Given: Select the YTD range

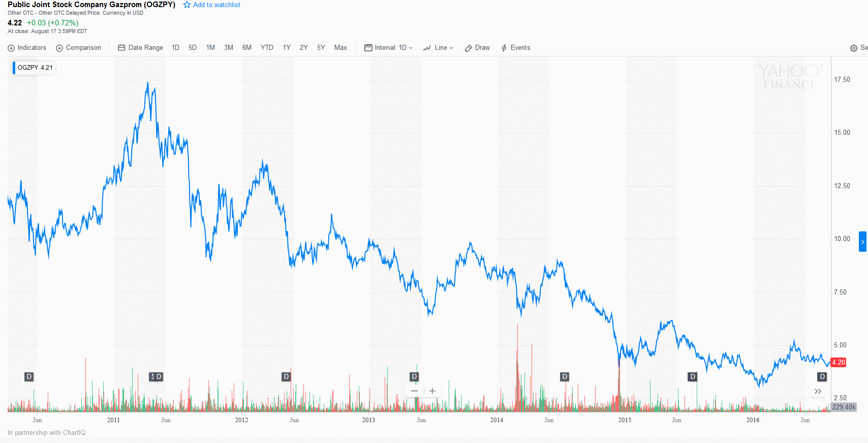Looking at the screenshot, I should 267,48.
